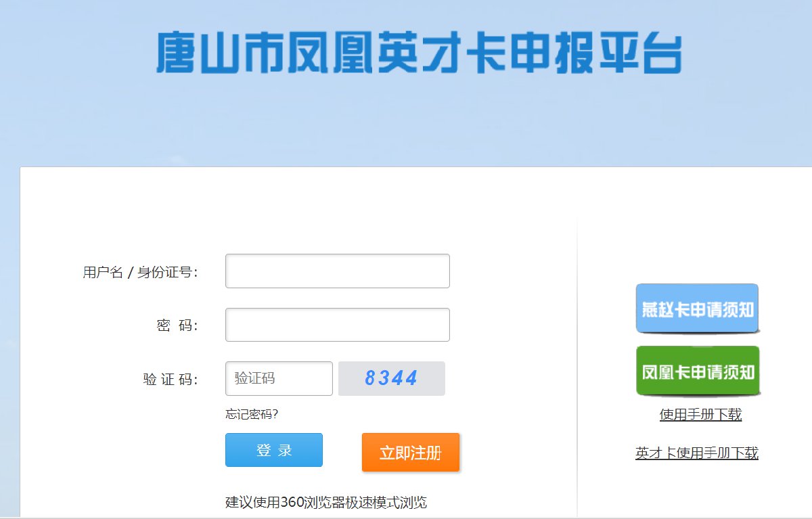
Task: Click the 用户名/身份证号 input field
Action: (x=337, y=271)
